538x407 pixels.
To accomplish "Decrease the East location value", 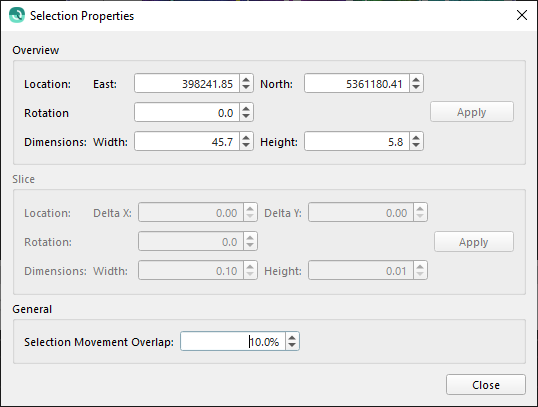I will 246,87.
